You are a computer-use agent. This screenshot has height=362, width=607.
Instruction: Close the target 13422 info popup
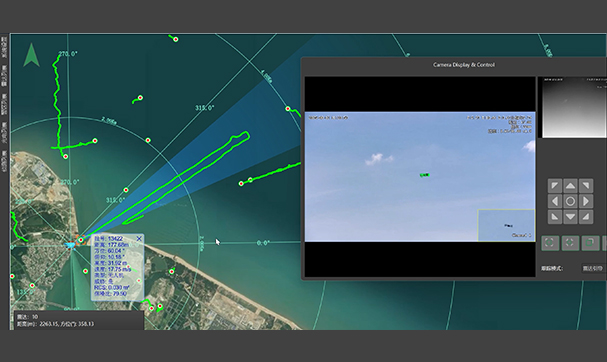point(139,238)
